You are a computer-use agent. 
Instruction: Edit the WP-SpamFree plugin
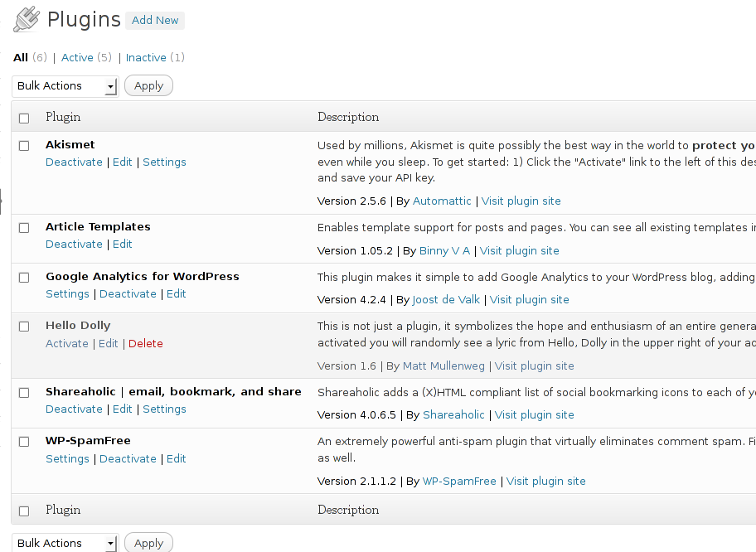[x=176, y=458]
